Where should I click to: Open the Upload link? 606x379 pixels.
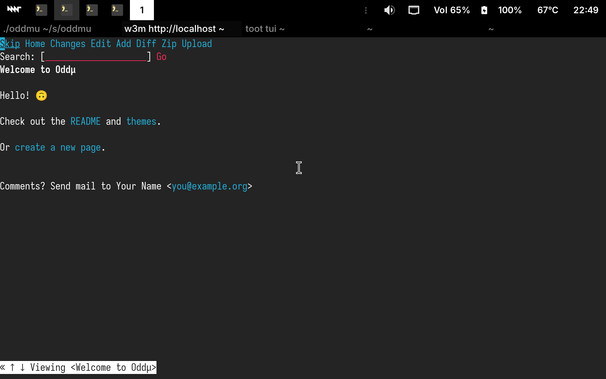pyautogui.click(x=197, y=44)
